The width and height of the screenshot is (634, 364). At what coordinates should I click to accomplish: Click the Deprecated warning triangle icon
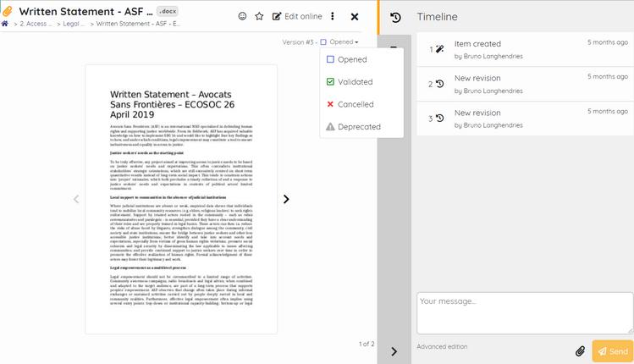330,127
